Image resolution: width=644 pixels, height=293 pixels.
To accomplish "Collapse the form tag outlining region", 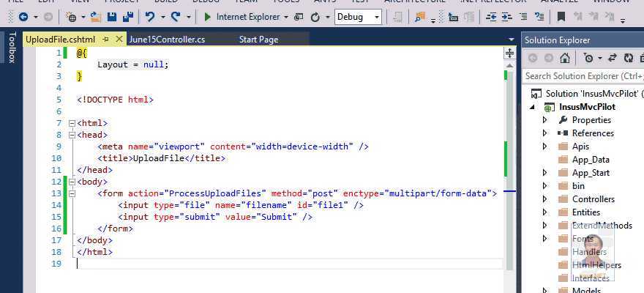I will 72,193.
